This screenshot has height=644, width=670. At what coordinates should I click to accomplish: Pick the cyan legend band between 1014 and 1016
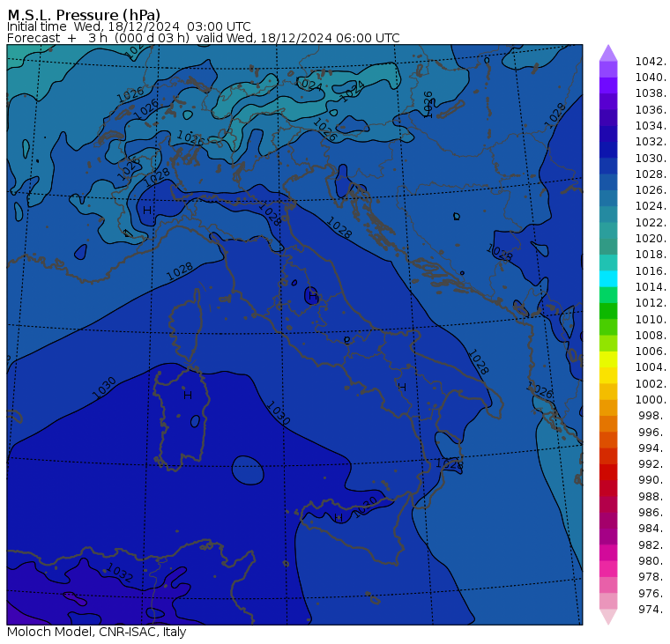[608, 279]
